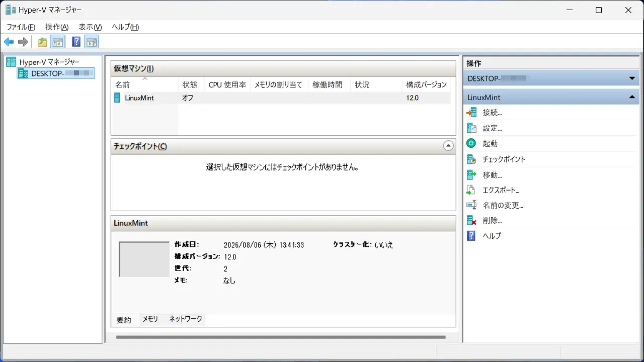Open the 操作(A) menu
Viewport: 644px width, 362px height.
point(57,27)
